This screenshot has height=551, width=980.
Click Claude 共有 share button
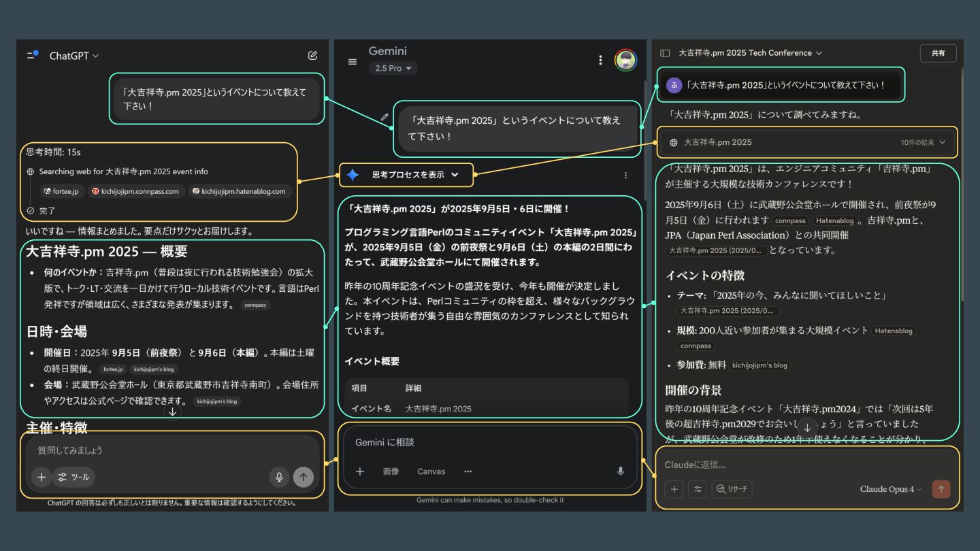click(x=938, y=53)
